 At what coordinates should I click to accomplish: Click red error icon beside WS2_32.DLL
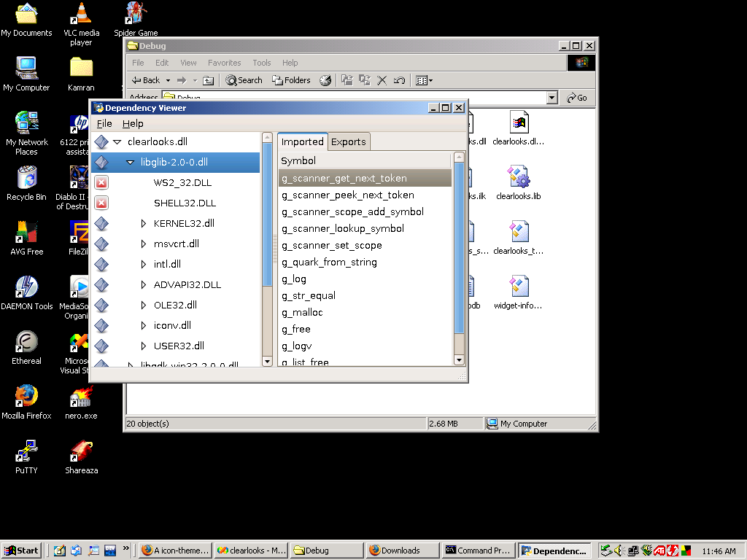[101, 182]
